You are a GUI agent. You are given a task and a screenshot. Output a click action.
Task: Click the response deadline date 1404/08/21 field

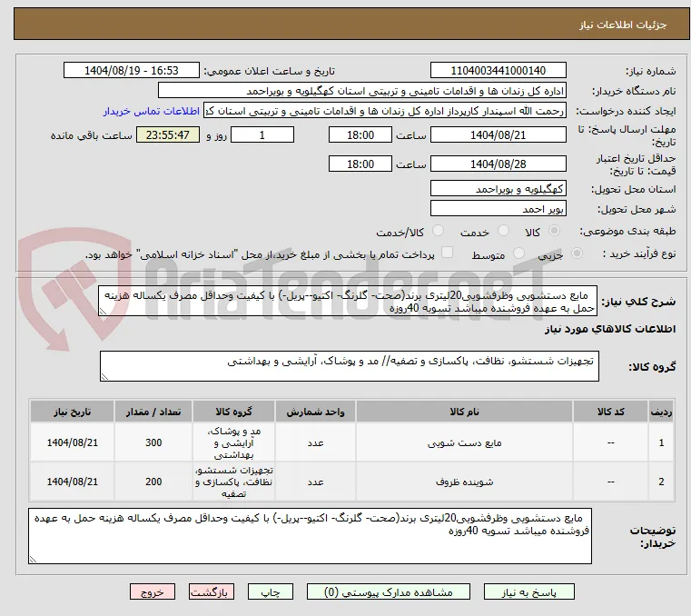click(x=498, y=135)
